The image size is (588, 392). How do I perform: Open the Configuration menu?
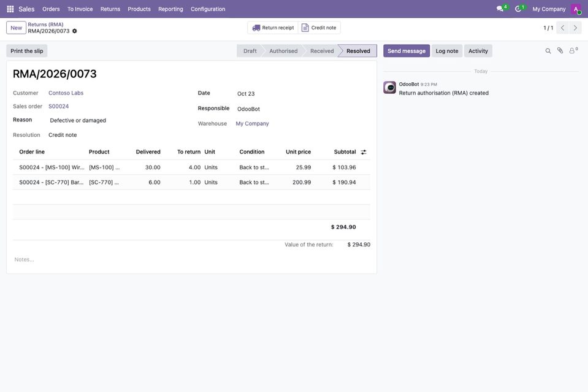tap(208, 9)
